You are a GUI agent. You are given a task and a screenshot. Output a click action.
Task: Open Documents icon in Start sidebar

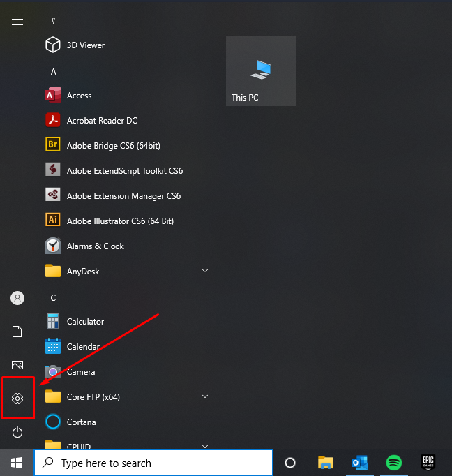[x=17, y=332]
